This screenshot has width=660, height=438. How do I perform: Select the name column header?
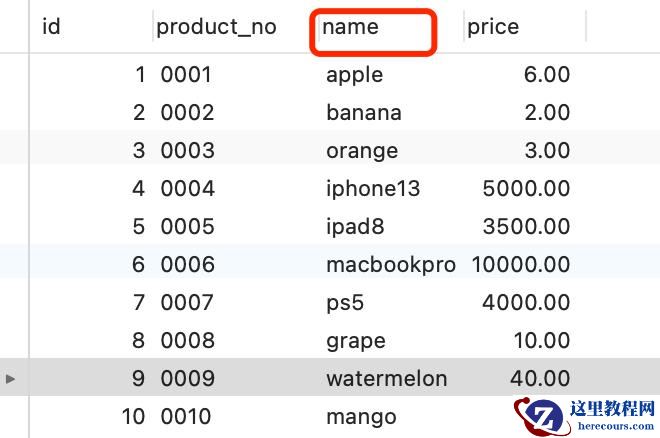click(x=350, y=27)
